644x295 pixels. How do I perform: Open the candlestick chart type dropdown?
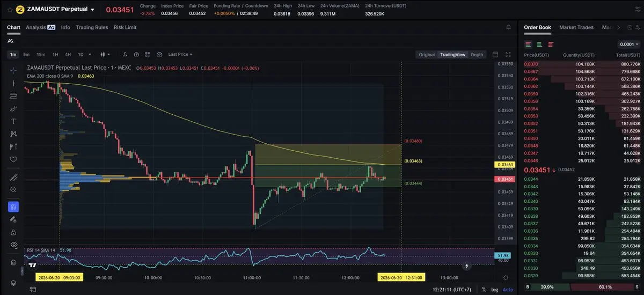click(x=105, y=54)
